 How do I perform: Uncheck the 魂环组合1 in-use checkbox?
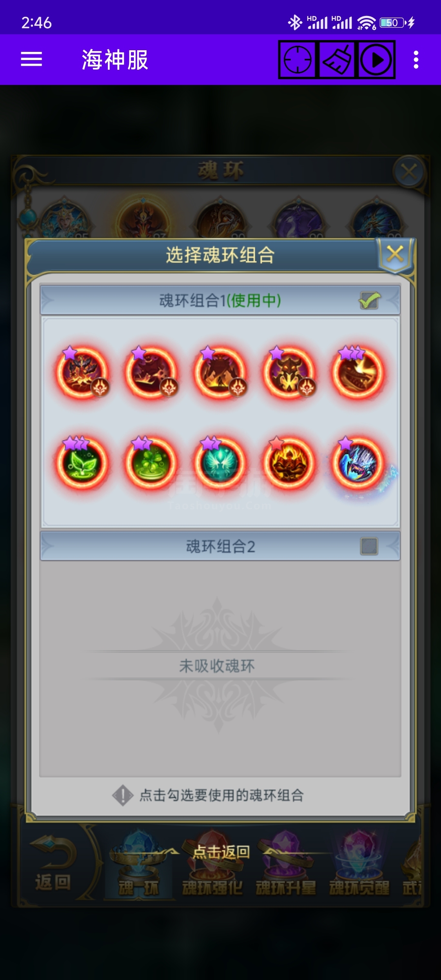370,301
